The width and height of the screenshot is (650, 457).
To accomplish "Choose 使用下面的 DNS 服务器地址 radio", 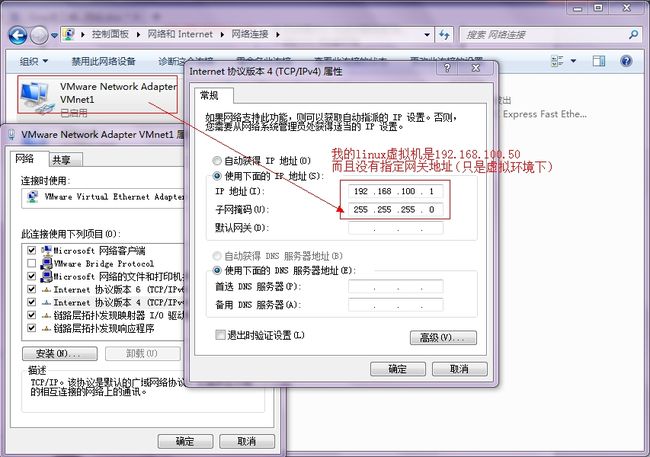I will coord(217,271).
